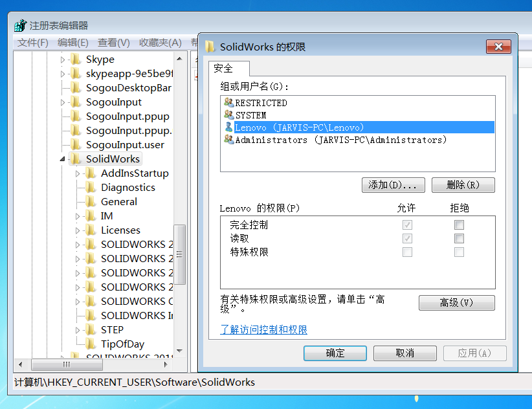Click the SogouDesktopBar folder icon
532x409 pixels.
[x=76, y=88]
